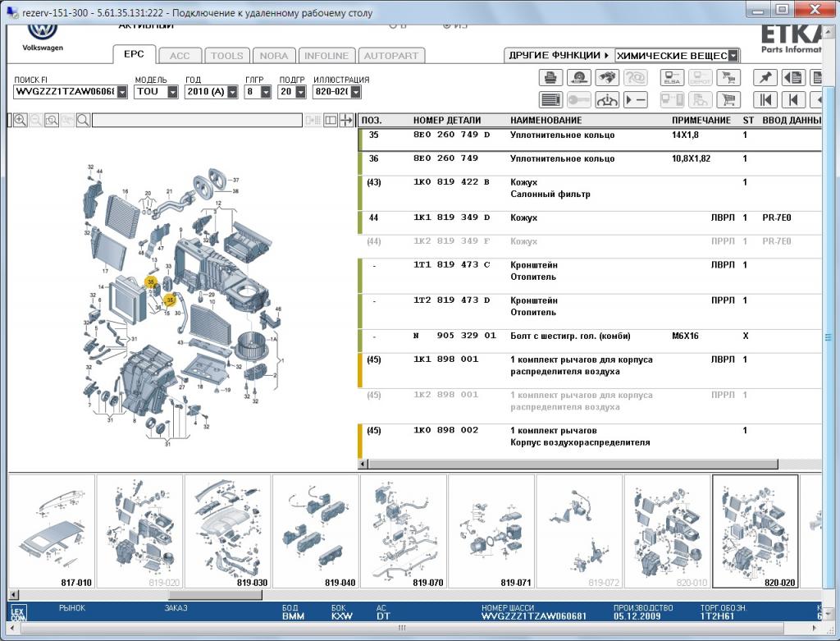Select illustration thumbnail 819-071
The height and width of the screenshot is (641, 840).
pyautogui.click(x=491, y=531)
